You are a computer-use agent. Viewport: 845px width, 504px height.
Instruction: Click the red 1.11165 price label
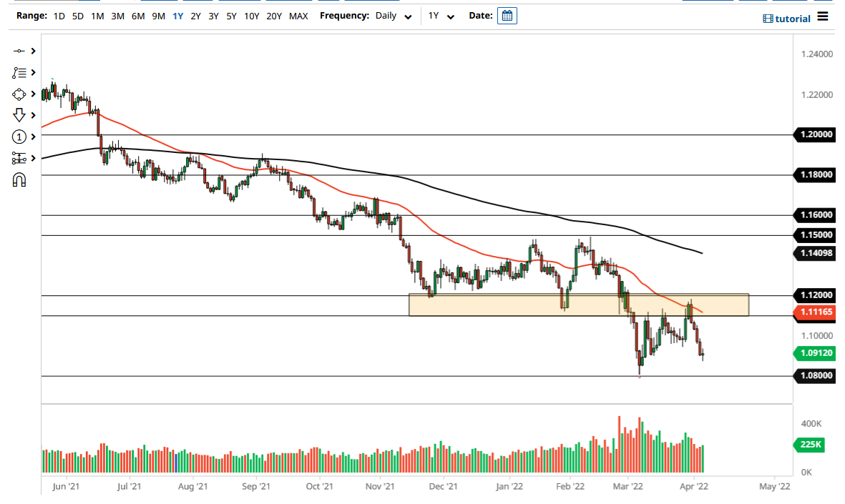pos(816,312)
